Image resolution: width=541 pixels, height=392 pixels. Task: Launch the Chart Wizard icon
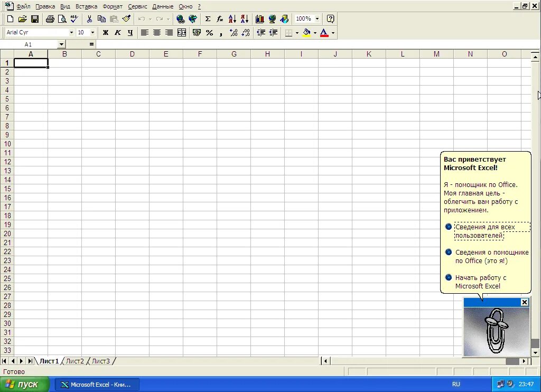tap(260, 19)
